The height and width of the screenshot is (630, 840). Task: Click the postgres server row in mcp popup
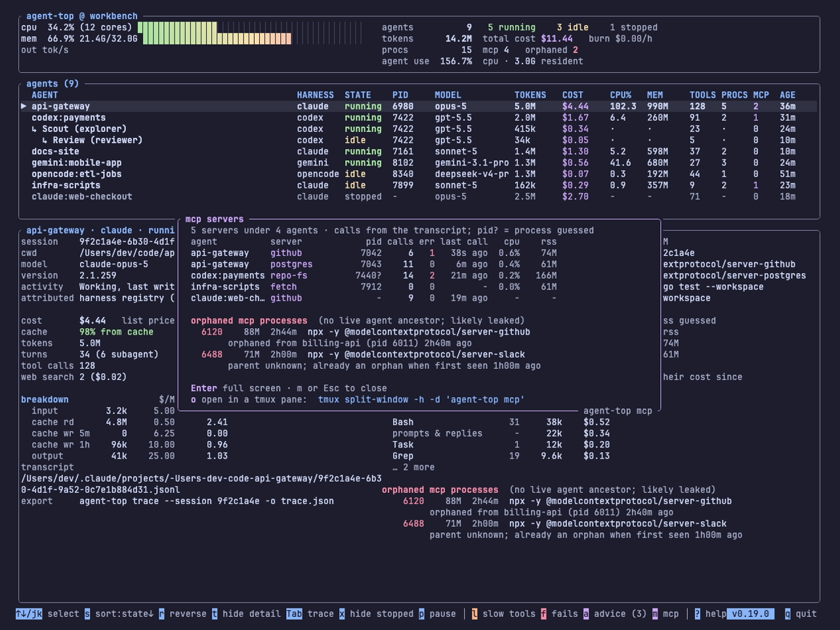point(374,264)
